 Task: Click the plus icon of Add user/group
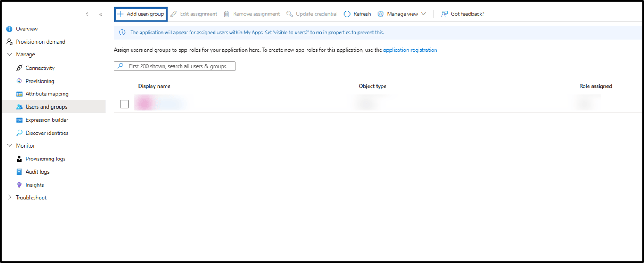121,14
